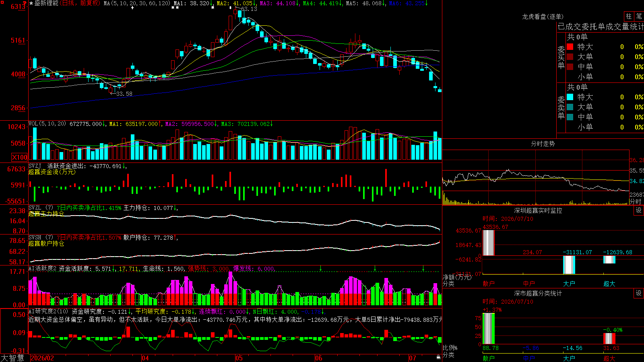Click the teal 中单 sell-order color square

pyautogui.click(x=570, y=117)
